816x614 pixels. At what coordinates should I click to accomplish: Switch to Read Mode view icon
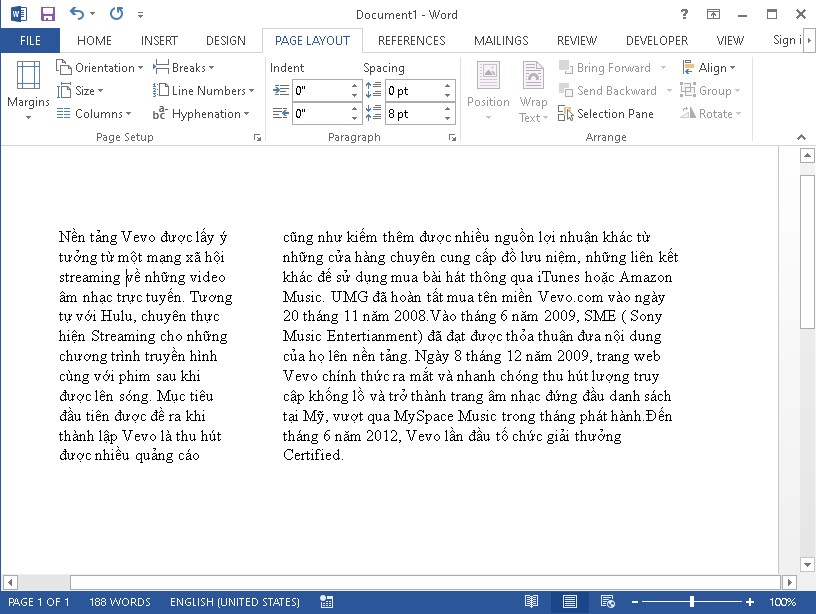[x=531, y=602]
